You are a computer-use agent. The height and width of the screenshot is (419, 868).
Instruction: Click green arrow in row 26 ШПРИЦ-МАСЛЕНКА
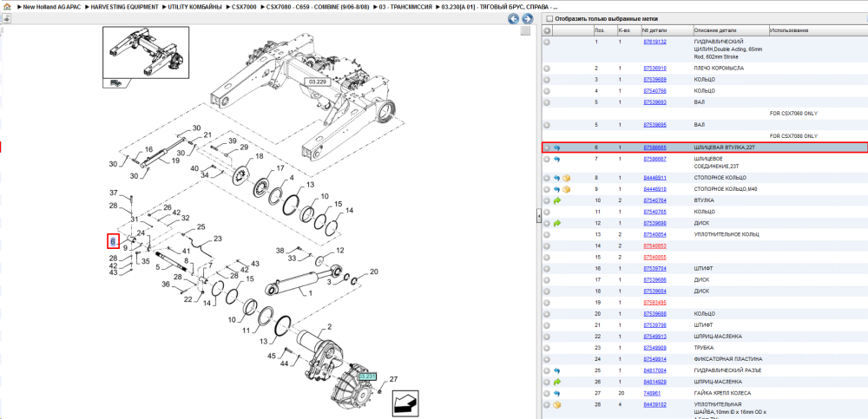(x=557, y=382)
